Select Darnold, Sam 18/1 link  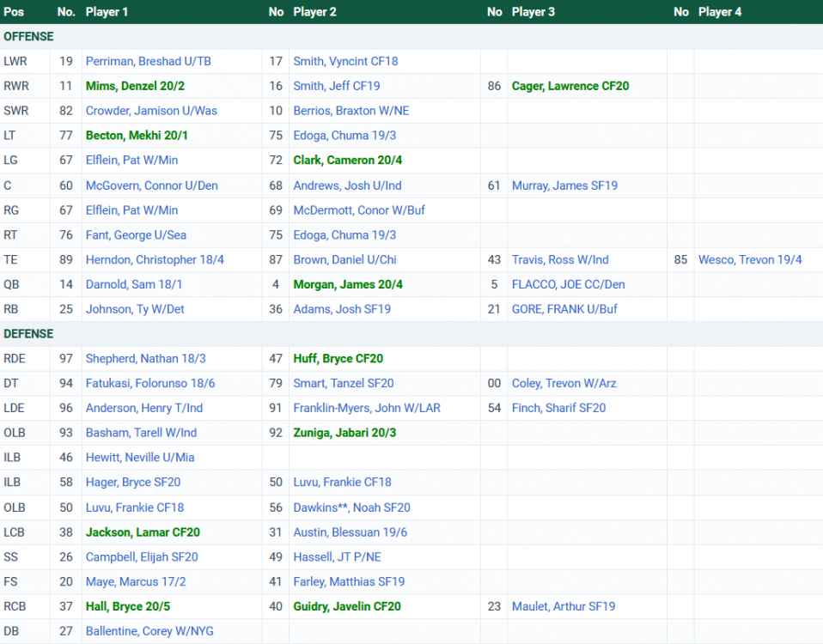point(134,284)
